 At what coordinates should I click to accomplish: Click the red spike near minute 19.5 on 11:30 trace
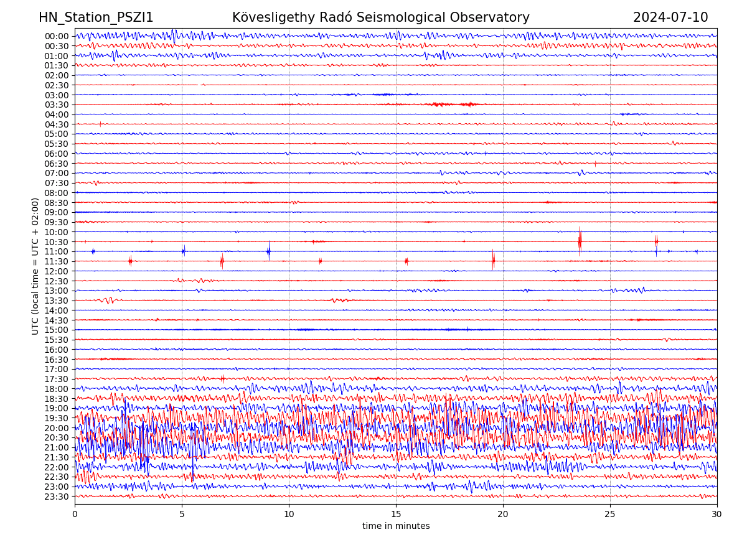pos(493,261)
